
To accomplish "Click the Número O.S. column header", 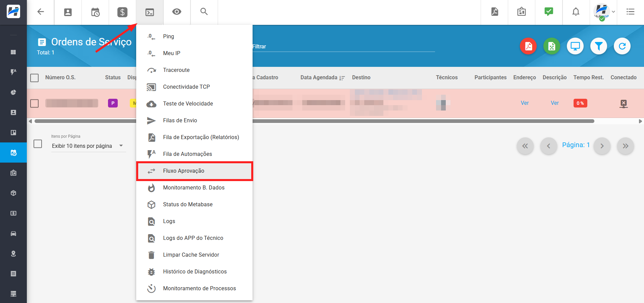I will point(60,78).
